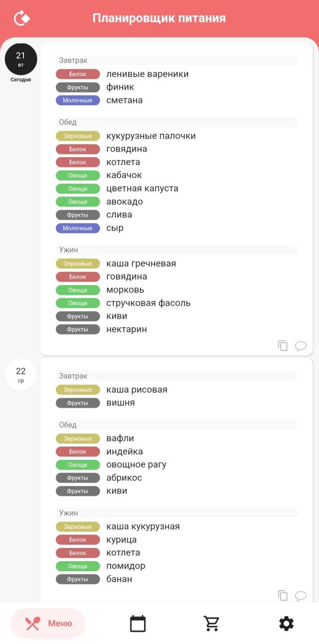Select day 21 Сегодня circle
Screen dimensions: 319x644
pos(21,59)
